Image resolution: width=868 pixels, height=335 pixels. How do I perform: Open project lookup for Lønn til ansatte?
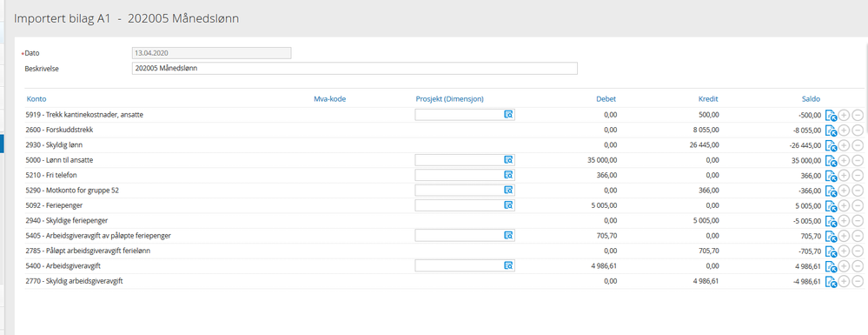point(509,160)
